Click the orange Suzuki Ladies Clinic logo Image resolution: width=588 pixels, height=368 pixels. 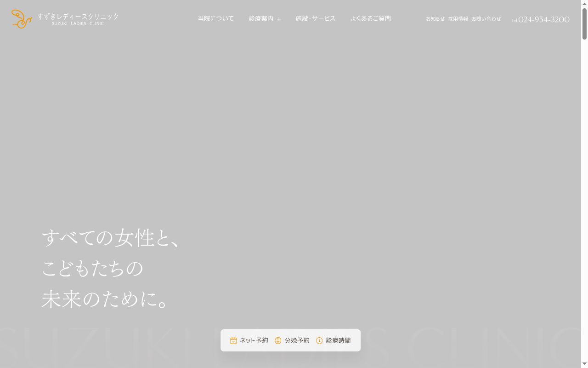[x=22, y=19]
